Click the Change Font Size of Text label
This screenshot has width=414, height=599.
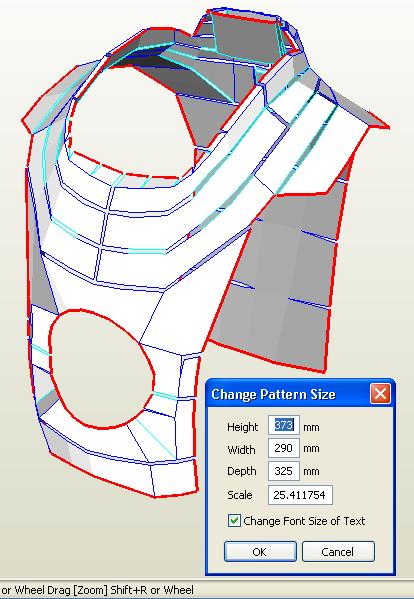click(x=304, y=521)
